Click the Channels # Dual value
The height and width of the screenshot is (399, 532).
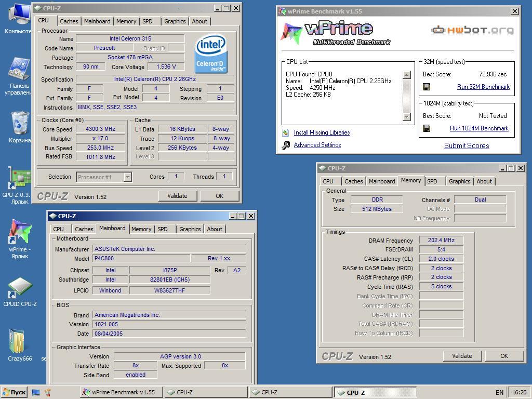(x=480, y=199)
